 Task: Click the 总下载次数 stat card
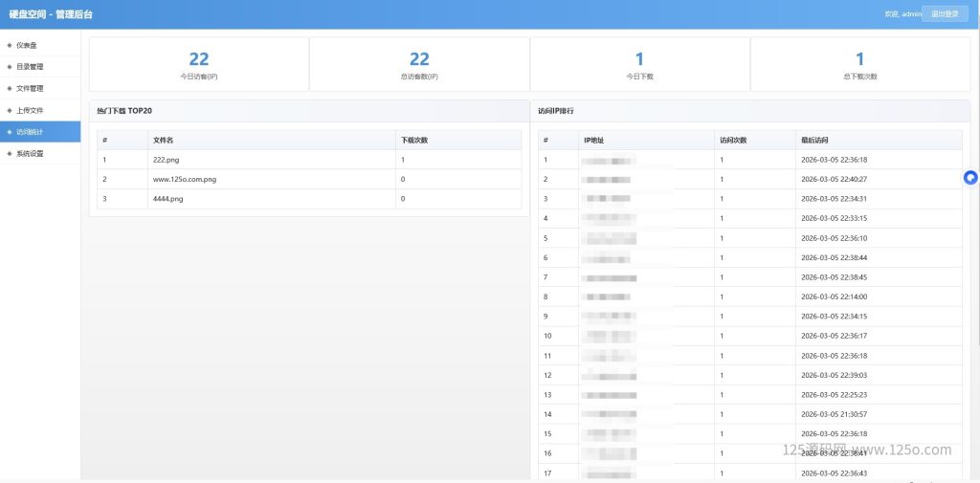pos(859,64)
